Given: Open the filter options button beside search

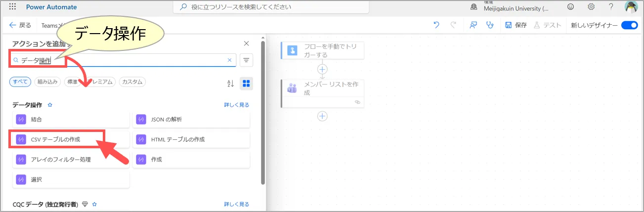Looking at the screenshot, I should 246,60.
